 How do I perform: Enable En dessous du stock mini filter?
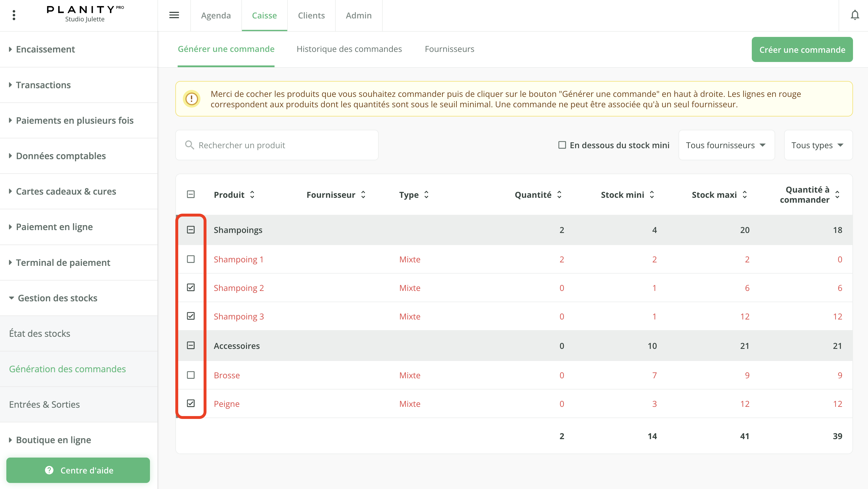coord(562,145)
